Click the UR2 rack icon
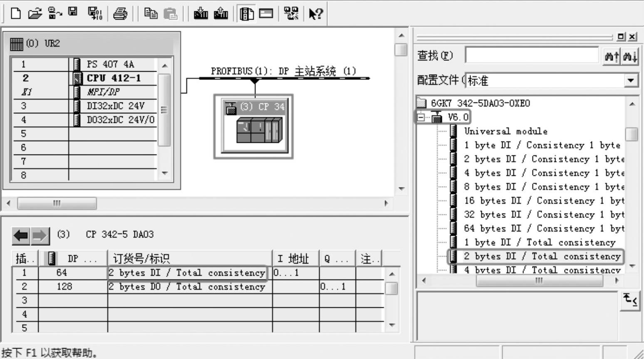Image resolution: width=644 pixels, height=359 pixels. pos(16,44)
